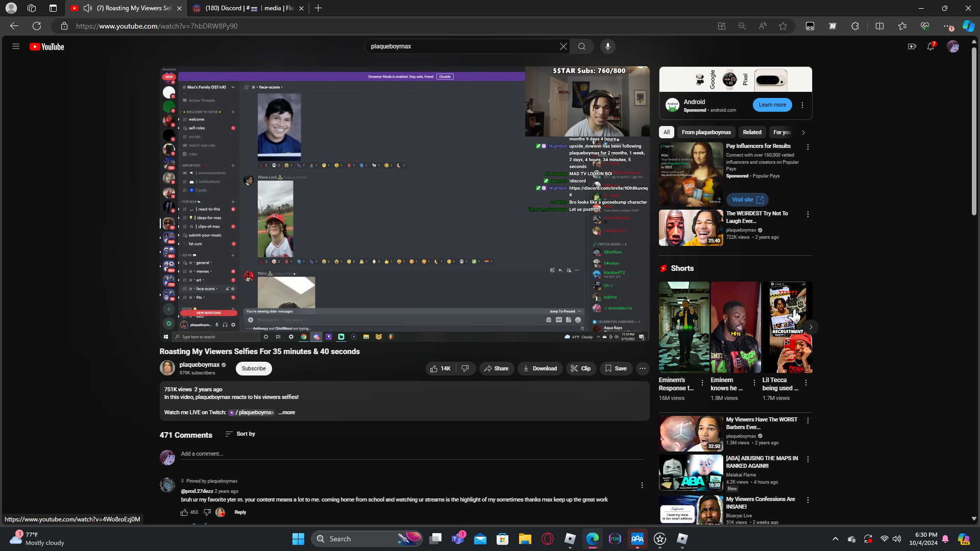980x551 pixels.
Task: Show more filter chips with arrow
Action: pos(803,132)
